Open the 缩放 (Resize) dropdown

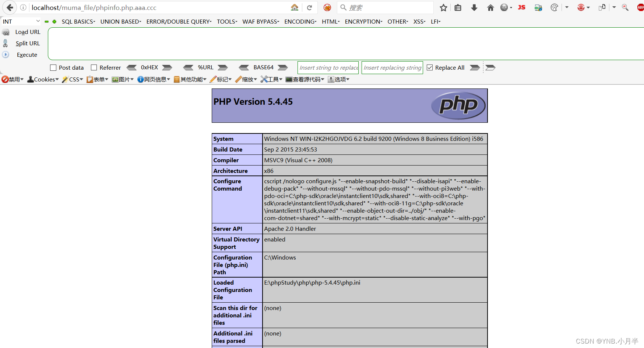point(246,79)
